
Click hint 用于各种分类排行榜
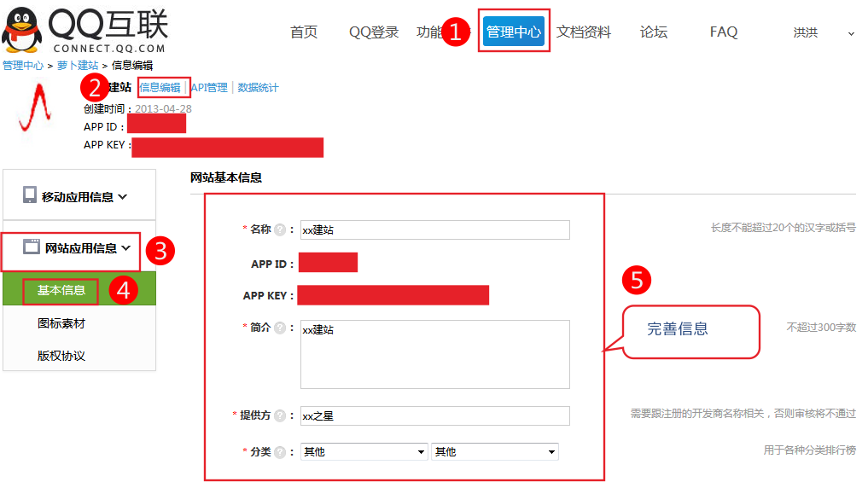pyautogui.click(x=810, y=450)
